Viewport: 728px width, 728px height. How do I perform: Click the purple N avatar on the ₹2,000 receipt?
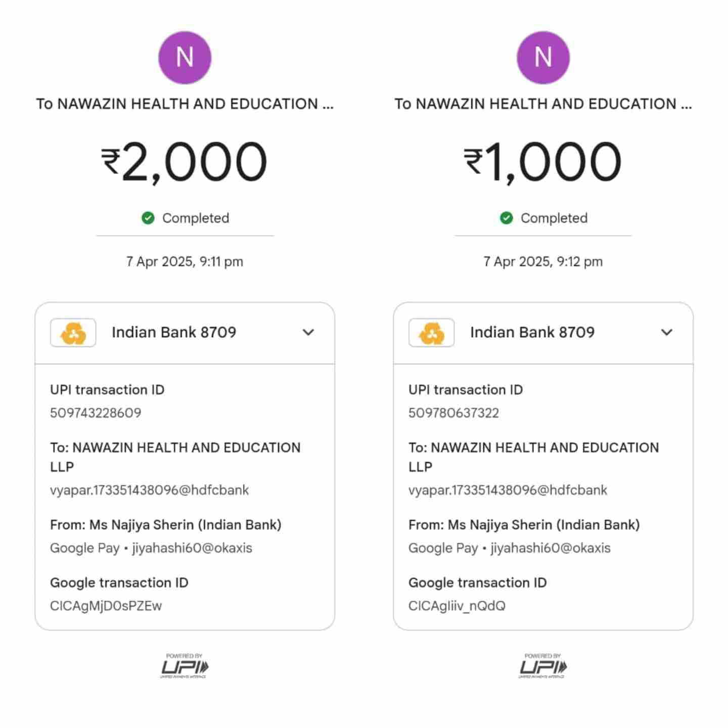point(185,58)
